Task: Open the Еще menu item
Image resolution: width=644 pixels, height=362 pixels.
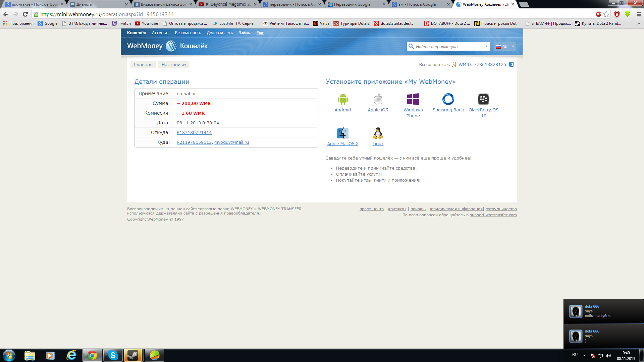Action: pyautogui.click(x=260, y=33)
